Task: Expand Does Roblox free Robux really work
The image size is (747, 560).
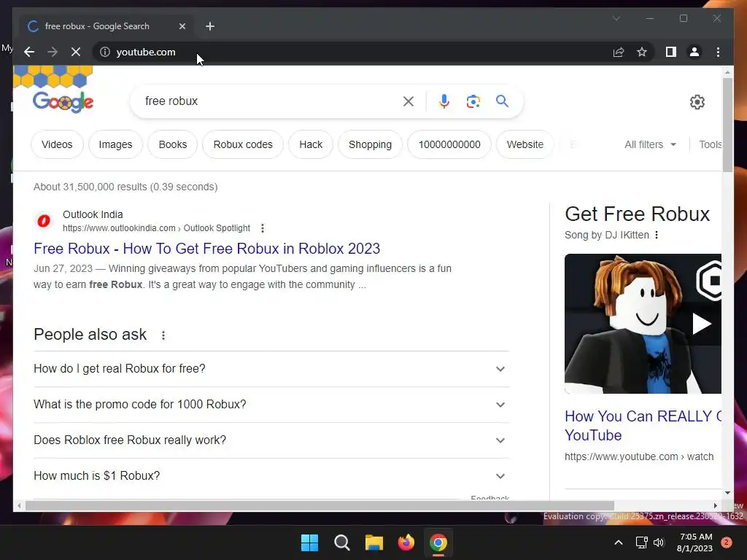Action: pyautogui.click(x=271, y=440)
